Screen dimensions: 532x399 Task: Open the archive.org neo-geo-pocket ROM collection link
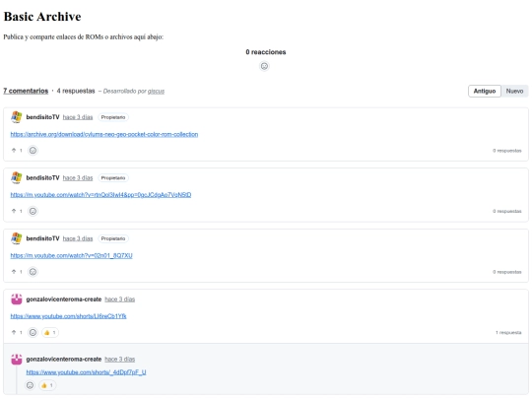click(x=104, y=134)
